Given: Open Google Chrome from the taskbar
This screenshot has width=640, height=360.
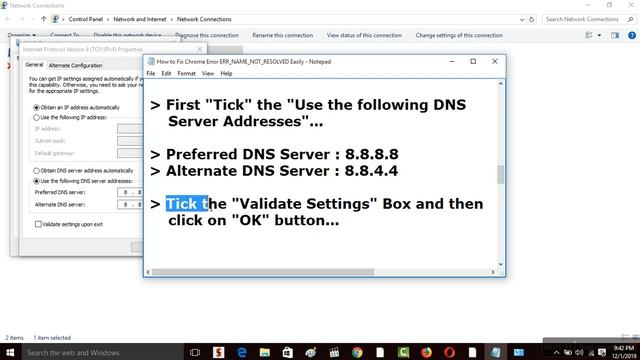Looking at the screenshot, I should pyautogui.click(x=357, y=352).
